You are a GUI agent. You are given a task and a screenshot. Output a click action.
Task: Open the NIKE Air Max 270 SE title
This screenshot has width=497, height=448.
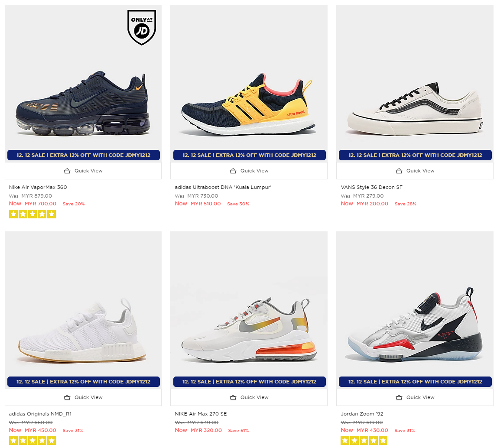pyautogui.click(x=201, y=414)
